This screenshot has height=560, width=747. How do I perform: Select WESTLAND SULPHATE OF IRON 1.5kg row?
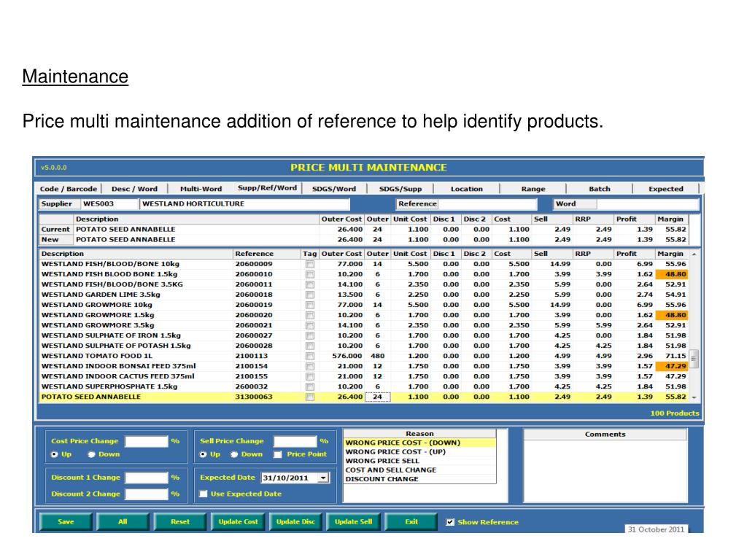coord(363,335)
